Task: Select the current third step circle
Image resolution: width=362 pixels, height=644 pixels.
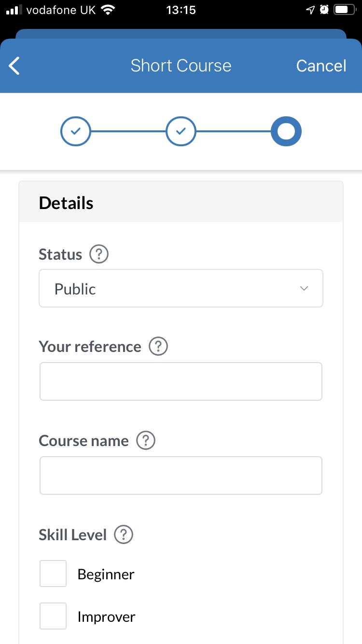Action: tap(286, 131)
